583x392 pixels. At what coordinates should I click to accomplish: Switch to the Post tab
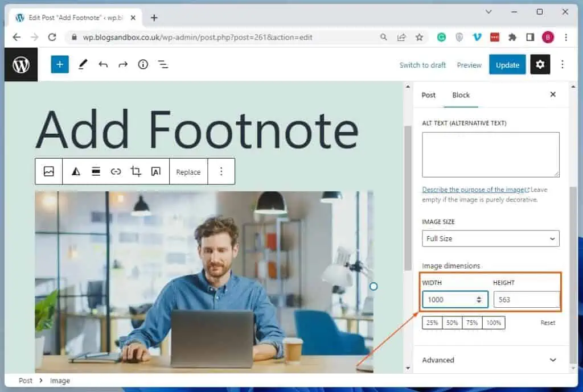pyautogui.click(x=428, y=95)
